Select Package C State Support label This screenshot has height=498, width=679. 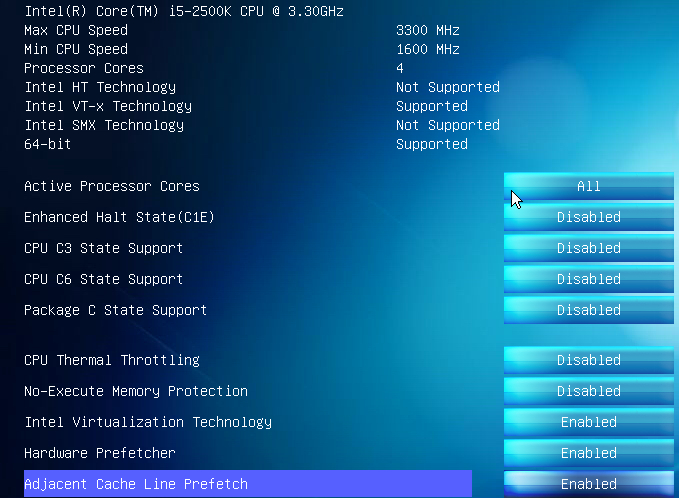(116, 310)
